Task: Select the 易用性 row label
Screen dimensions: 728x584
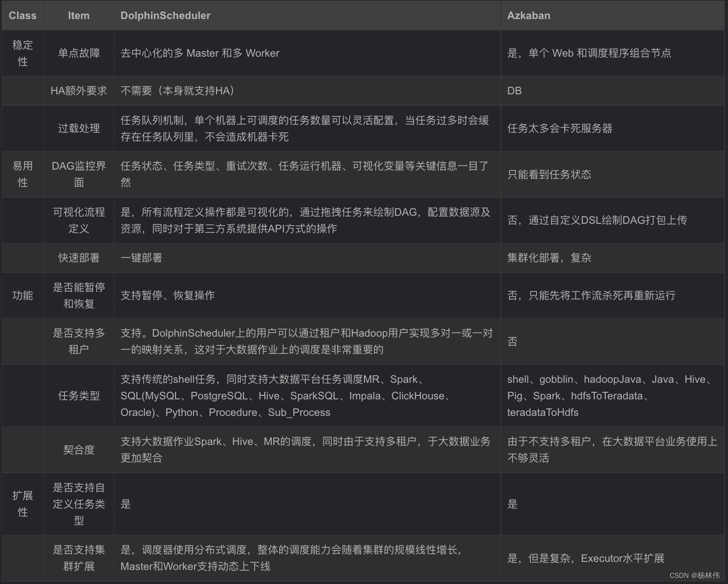Action: click(22, 174)
